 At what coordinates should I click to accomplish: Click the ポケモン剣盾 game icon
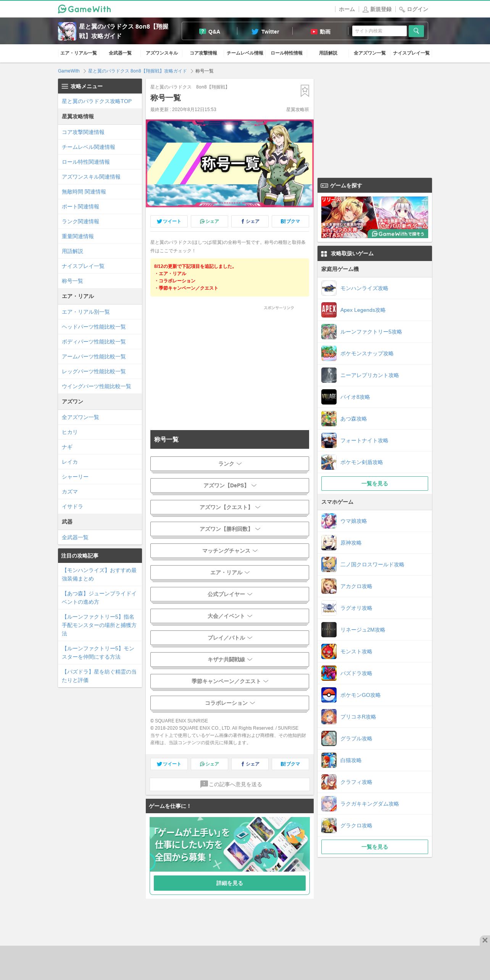pyautogui.click(x=329, y=462)
